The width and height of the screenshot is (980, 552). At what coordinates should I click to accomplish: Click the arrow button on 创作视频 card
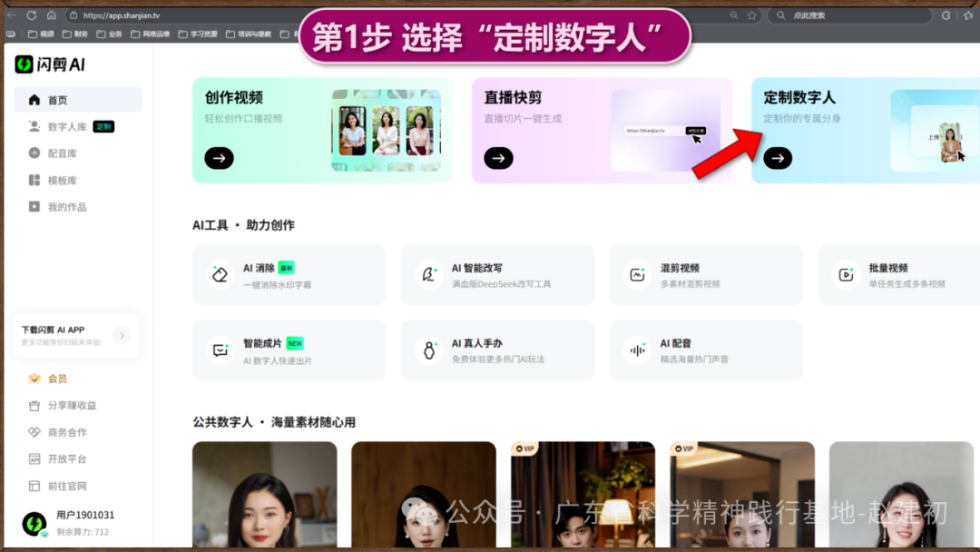click(219, 158)
